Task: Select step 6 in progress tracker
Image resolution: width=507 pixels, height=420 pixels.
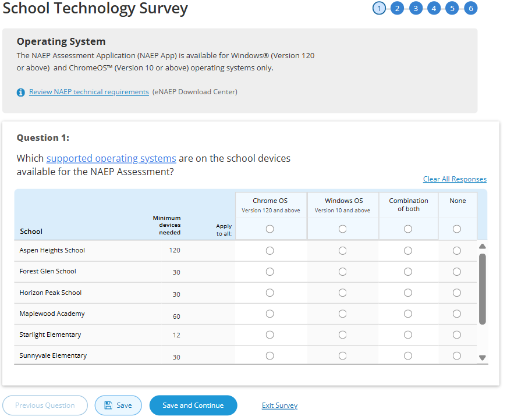Action: tap(471, 8)
